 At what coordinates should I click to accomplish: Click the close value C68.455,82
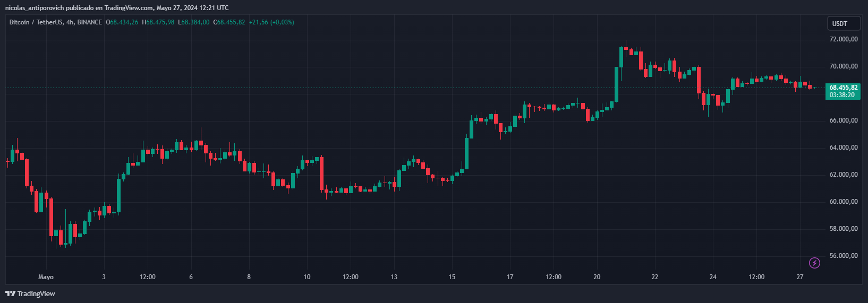pyautogui.click(x=229, y=22)
